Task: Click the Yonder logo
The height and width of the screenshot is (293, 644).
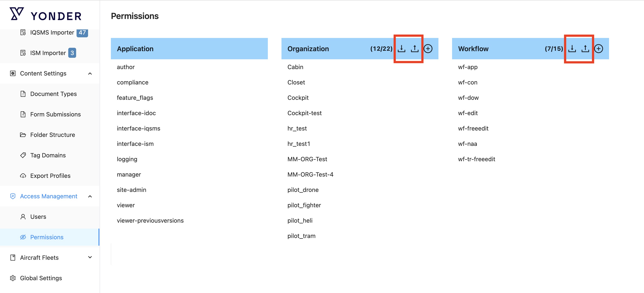Action: (x=45, y=15)
